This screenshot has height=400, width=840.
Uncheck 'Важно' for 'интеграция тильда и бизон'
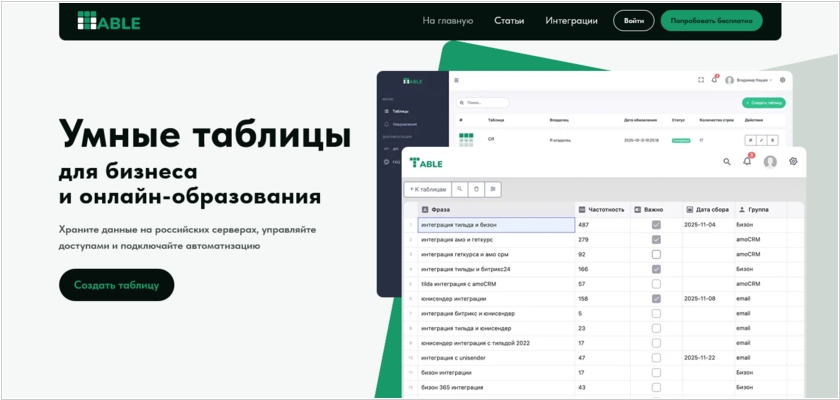coord(656,225)
